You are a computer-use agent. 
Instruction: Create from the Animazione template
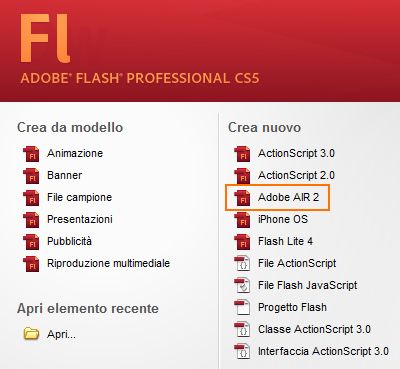(x=75, y=153)
